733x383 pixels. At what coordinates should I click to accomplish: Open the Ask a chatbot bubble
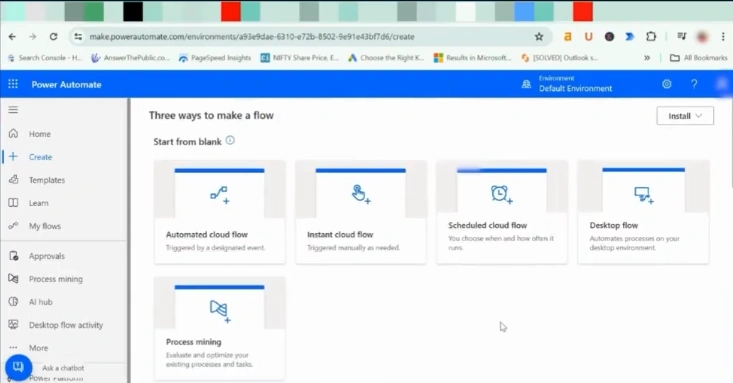(18, 368)
